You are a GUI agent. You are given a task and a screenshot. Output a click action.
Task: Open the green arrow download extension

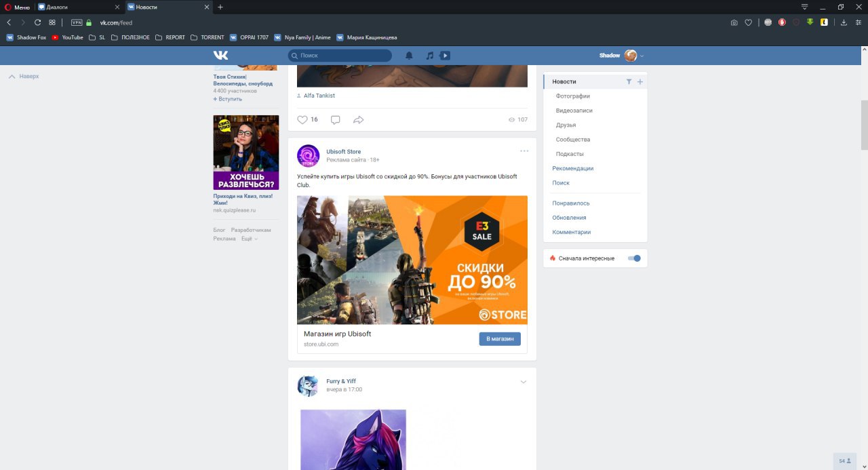tap(810, 22)
